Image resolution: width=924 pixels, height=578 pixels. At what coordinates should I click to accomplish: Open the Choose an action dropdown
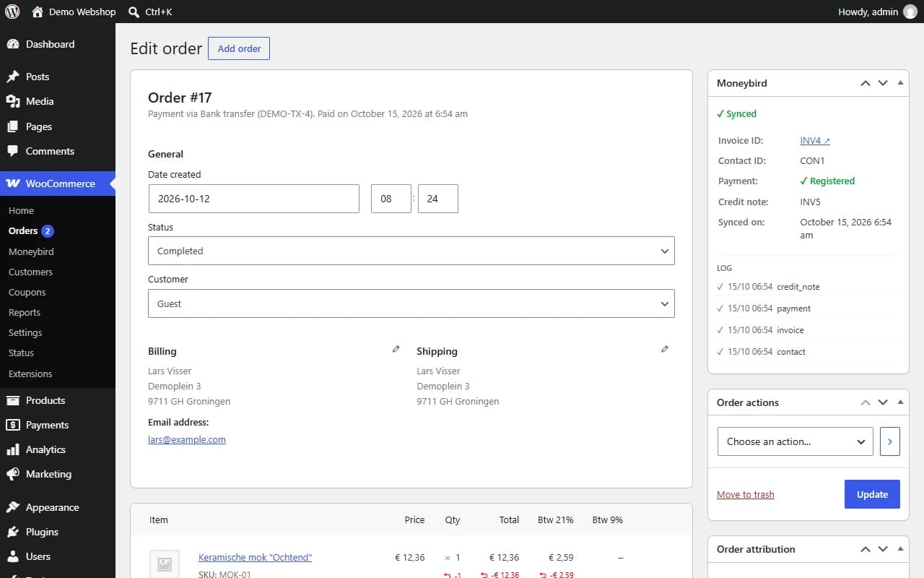pos(796,441)
